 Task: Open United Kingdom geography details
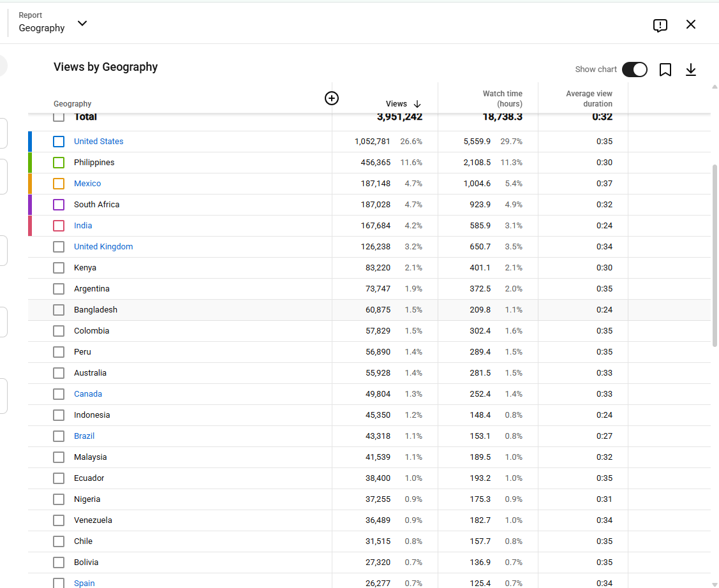click(103, 247)
